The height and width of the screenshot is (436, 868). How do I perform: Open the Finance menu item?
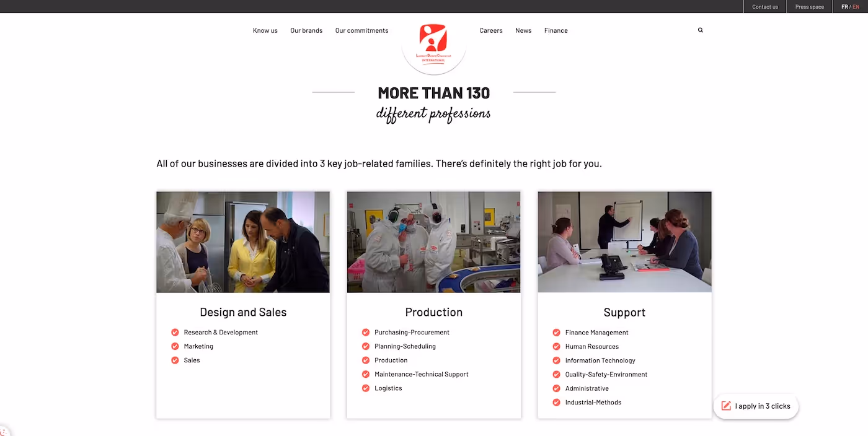pos(556,30)
